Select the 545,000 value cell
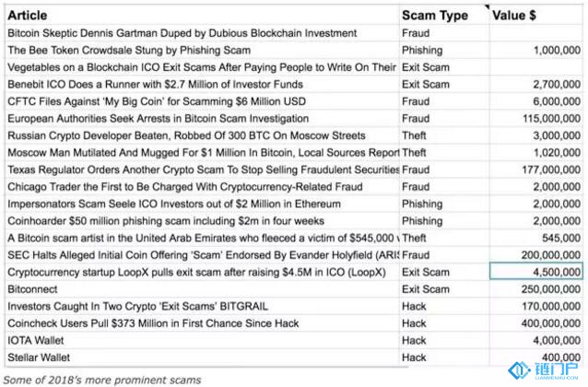The image size is (588, 387). tap(536, 238)
